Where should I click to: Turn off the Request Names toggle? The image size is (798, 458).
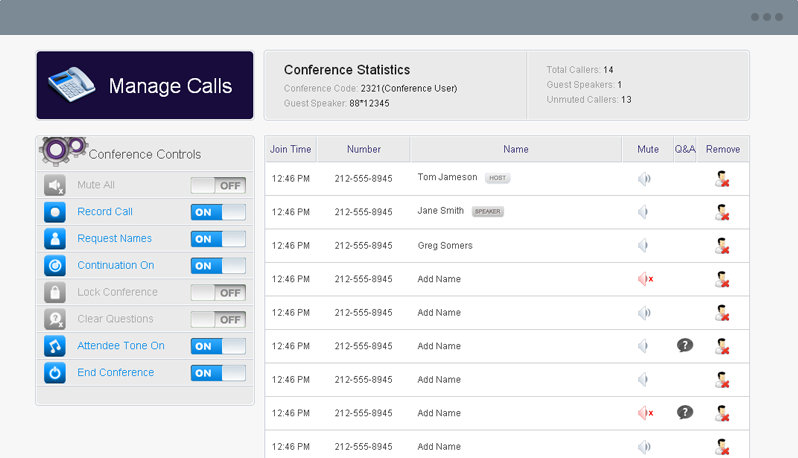point(218,239)
